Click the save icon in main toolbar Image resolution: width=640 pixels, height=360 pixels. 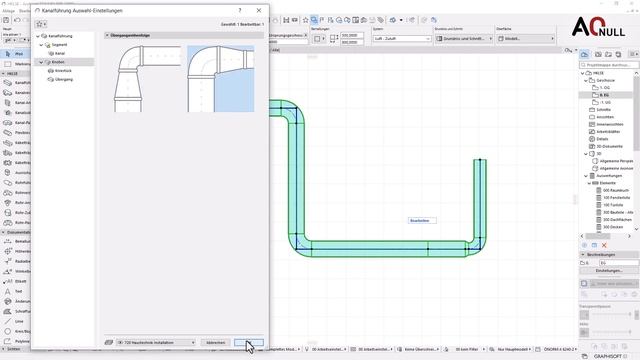click(6, 20)
